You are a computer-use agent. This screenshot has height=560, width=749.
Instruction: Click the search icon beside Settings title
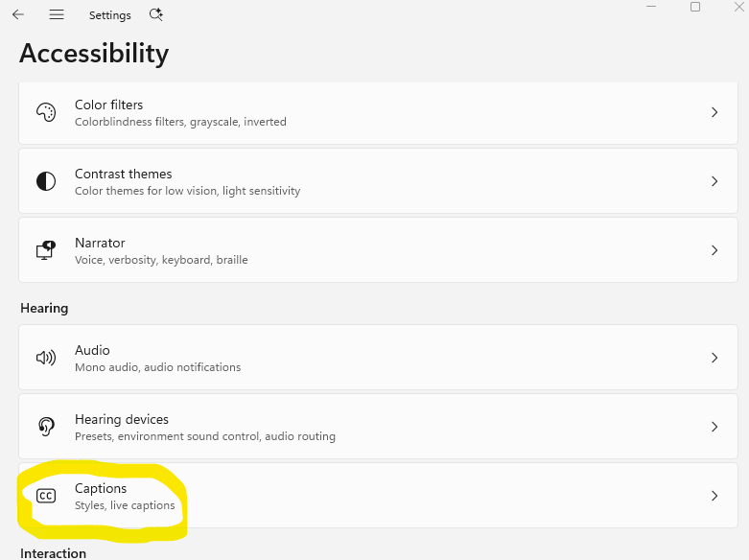click(x=156, y=14)
